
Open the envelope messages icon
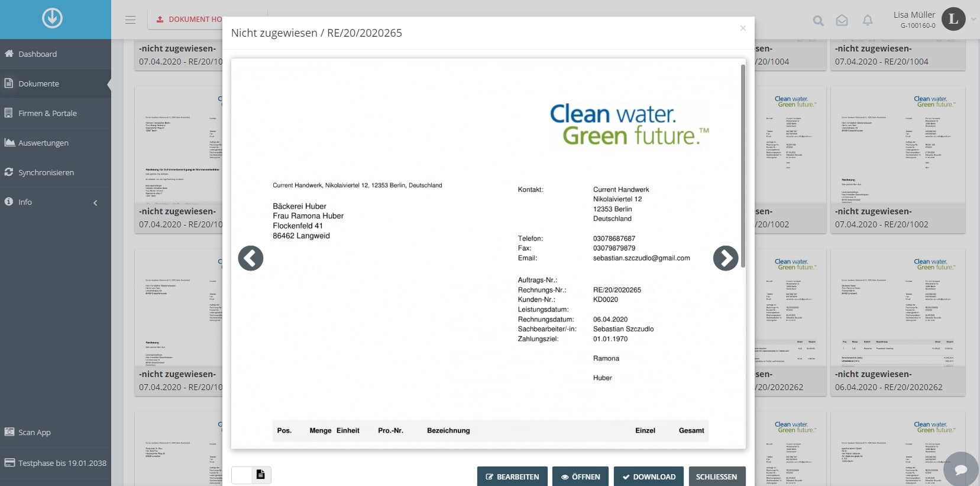842,21
